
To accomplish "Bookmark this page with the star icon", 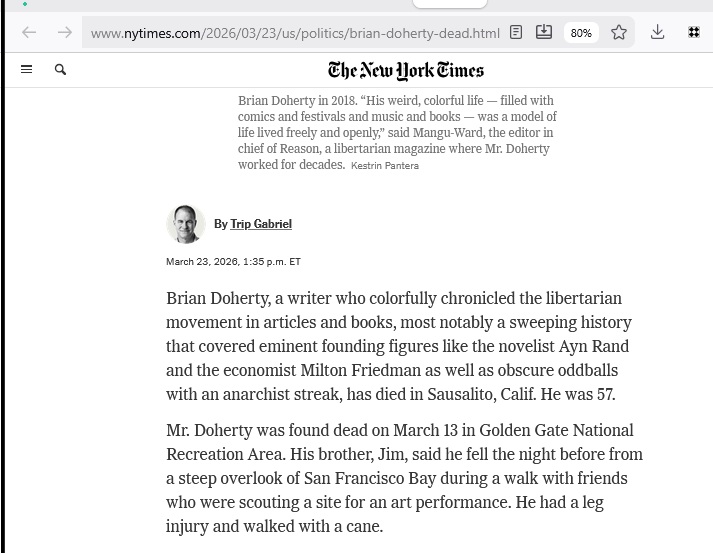I will tap(619, 33).
